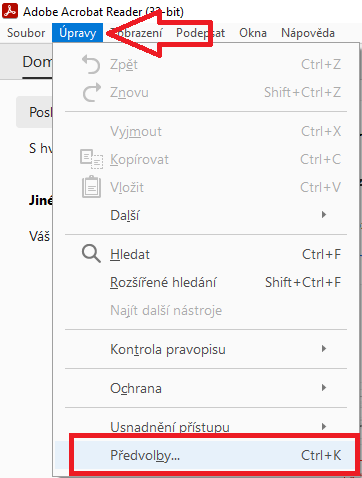
Task: Click the copy icon beside Kopírovat
Action: point(91,159)
